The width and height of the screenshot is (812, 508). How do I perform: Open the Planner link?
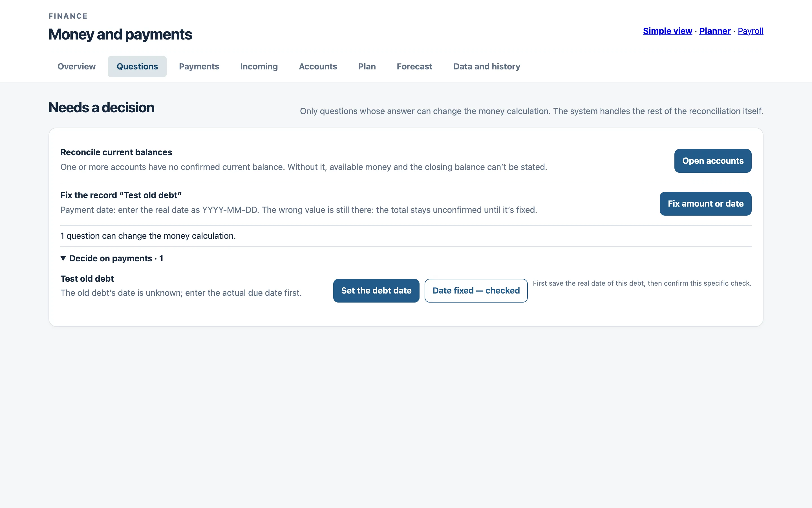tap(715, 31)
